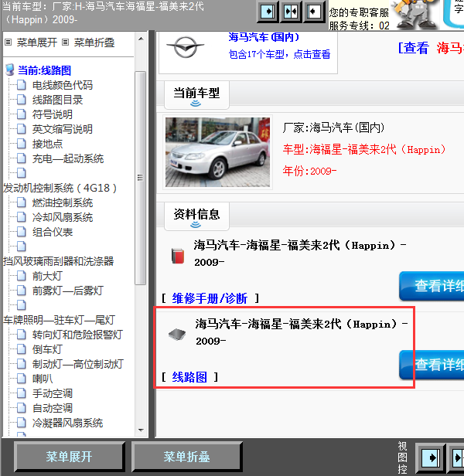Open 前雾灯—后雾灯 tree item
The height and width of the screenshot is (476, 464).
68,291
